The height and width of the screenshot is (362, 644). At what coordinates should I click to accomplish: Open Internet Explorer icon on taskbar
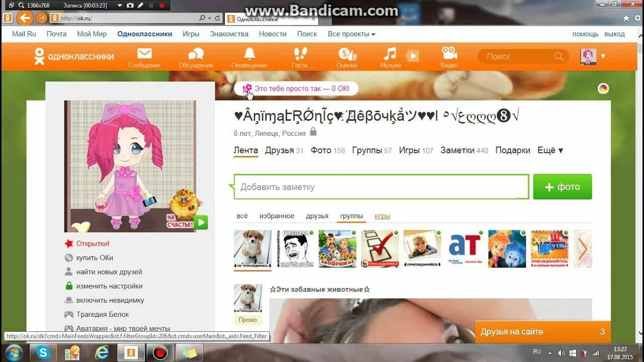click(x=101, y=353)
